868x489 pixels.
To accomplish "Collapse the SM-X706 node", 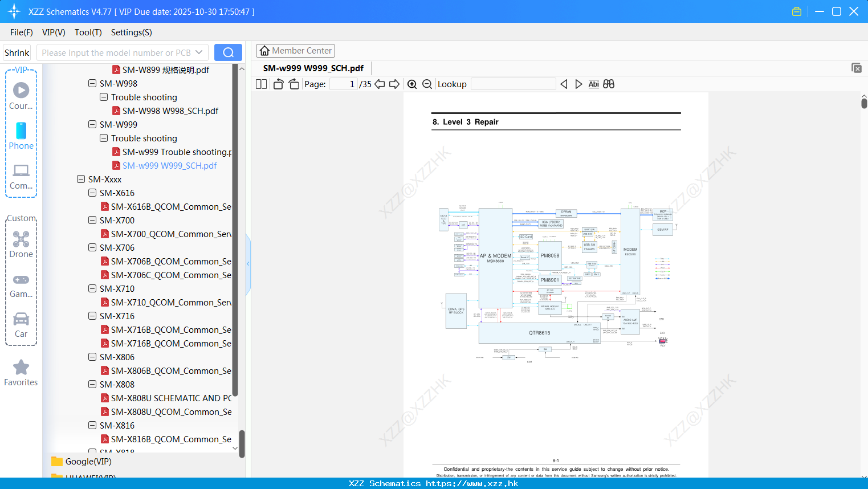I will [92, 247].
